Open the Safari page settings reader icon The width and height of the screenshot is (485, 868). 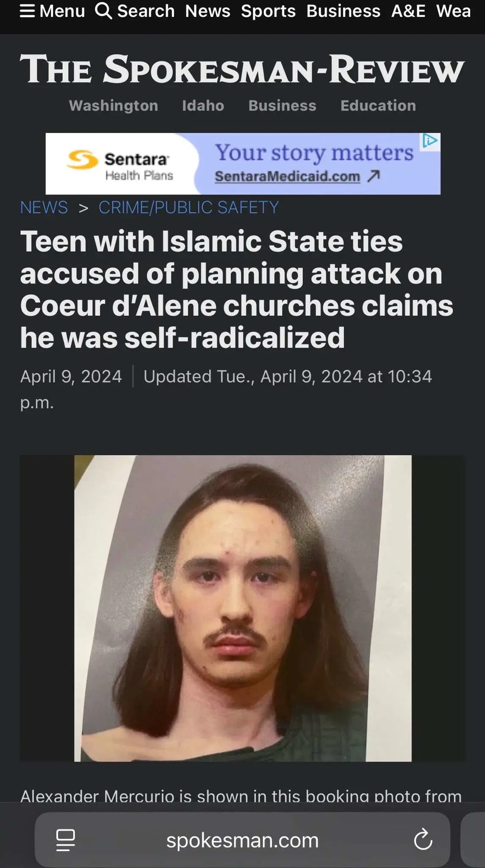coord(66,840)
